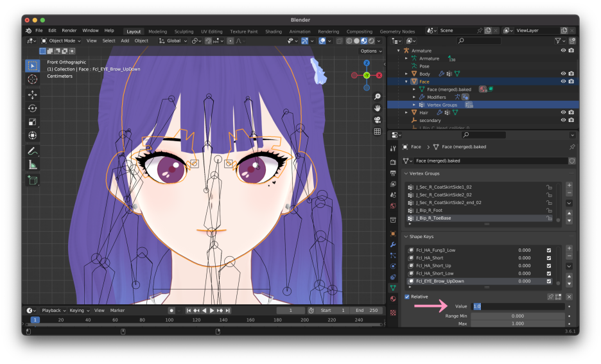Open the Render properties tab

[393, 162]
